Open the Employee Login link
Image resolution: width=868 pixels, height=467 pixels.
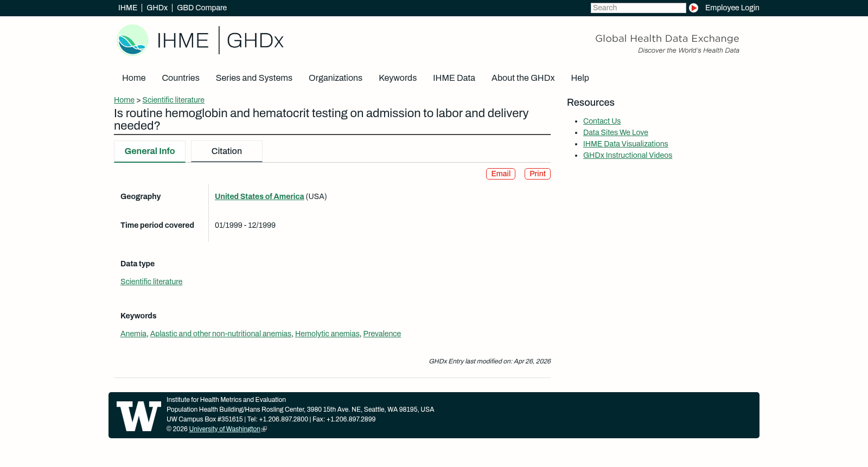(x=732, y=8)
